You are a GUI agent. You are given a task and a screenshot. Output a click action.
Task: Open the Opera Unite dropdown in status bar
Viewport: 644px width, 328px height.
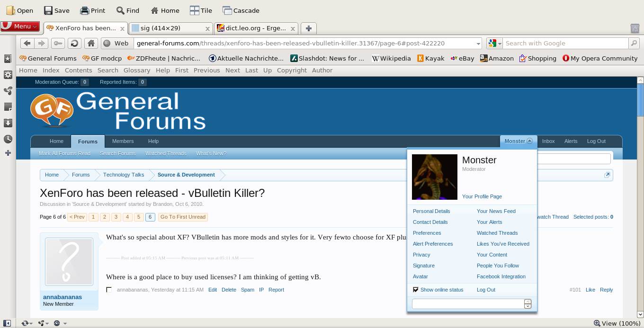(44, 323)
